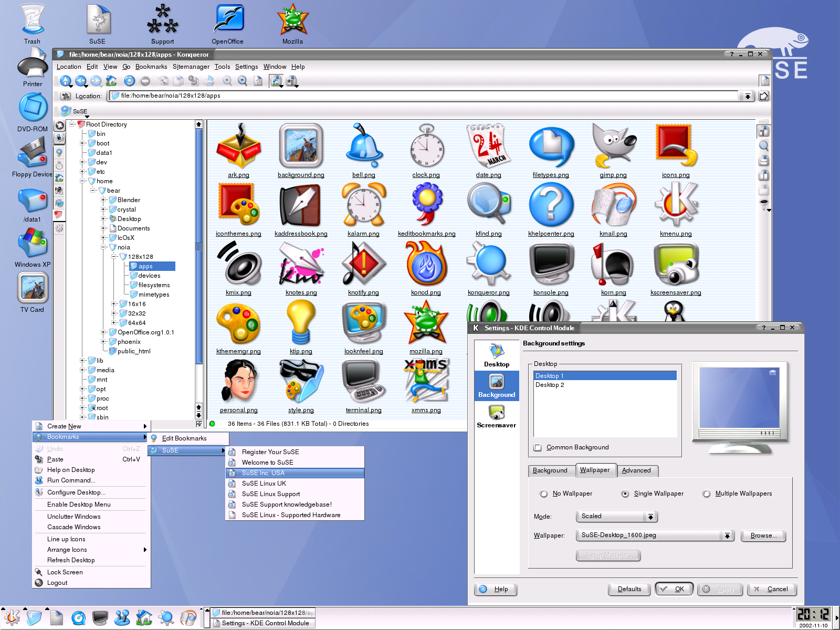Image resolution: width=840 pixels, height=630 pixels.
Task: Click the Zoom In magnifier in toolbar
Action: pyautogui.click(x=227, y=81)
